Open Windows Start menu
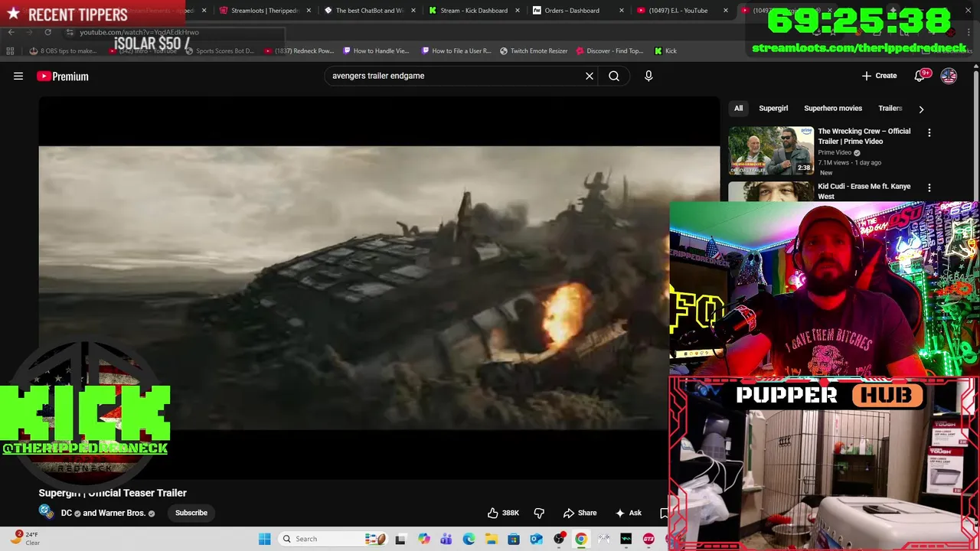Image resolution: width=980 pixels, height=551 pixels. point(264,539)
